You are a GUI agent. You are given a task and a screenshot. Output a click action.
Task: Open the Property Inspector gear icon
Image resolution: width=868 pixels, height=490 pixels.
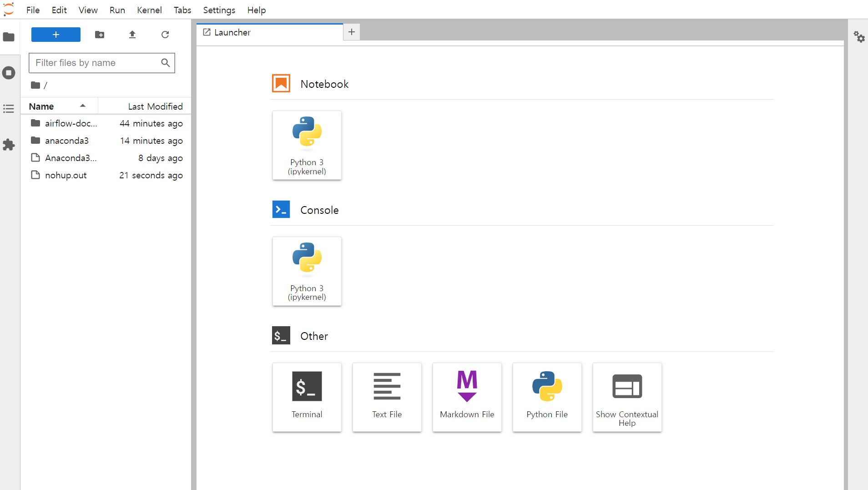pos(859,37)
